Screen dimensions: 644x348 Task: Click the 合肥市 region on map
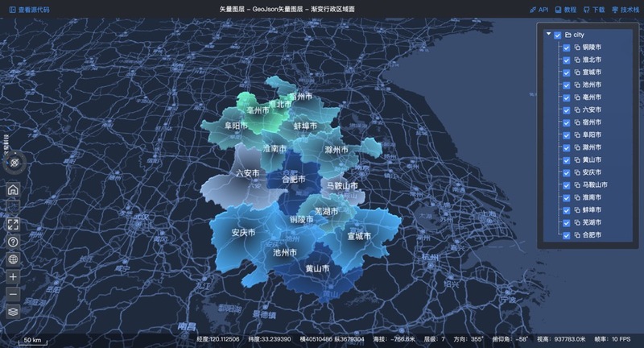293,180
